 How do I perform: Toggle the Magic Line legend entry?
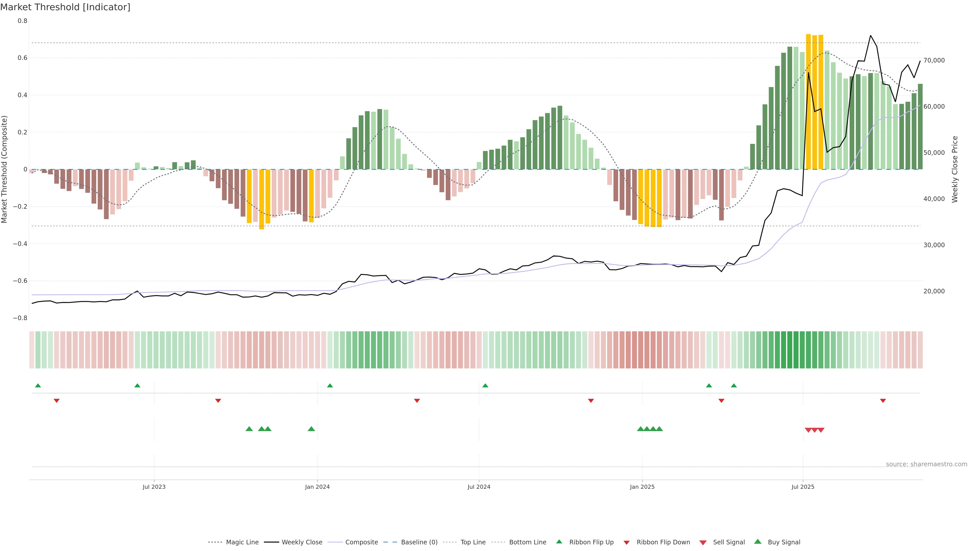pos(242,542)
